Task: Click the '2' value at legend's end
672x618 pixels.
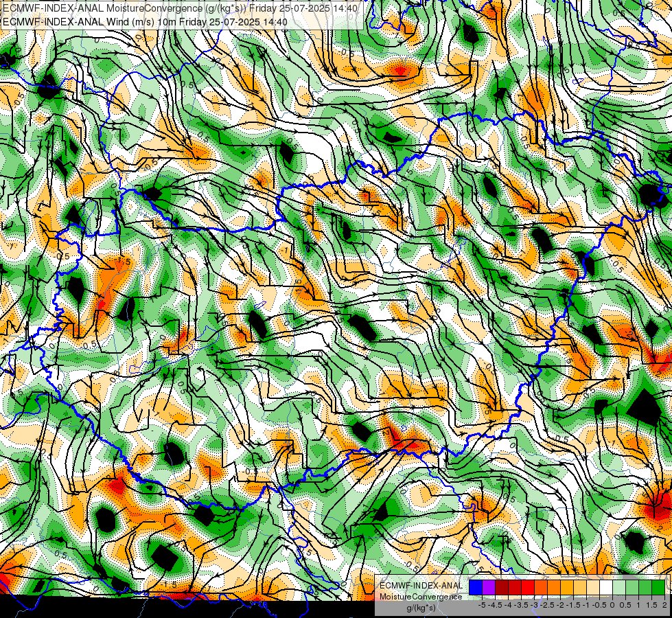Action: 664,605
